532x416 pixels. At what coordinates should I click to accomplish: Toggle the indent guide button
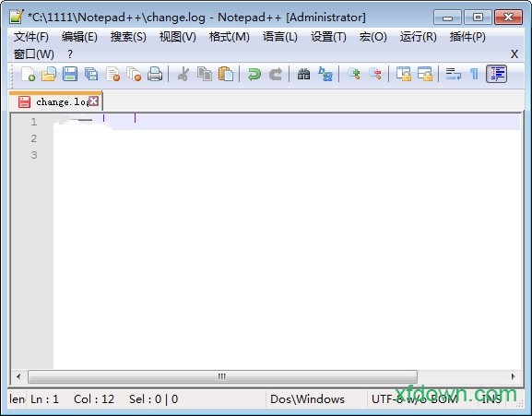pyautogui.click(x=496, y=74)
